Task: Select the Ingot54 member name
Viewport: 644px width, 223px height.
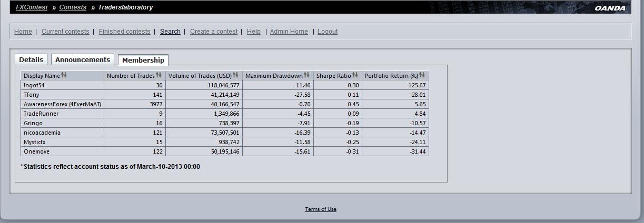Action: click(34, 85)
